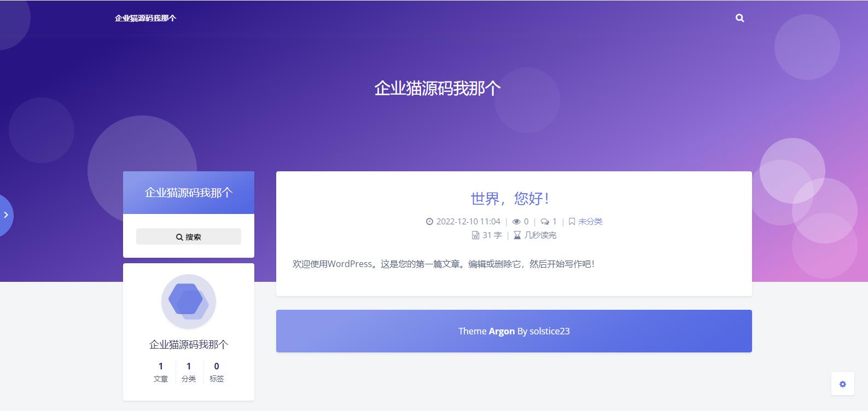Click the bookmark category icon in post meta
This screenshot has width=868, height=411.
(572, 222)
